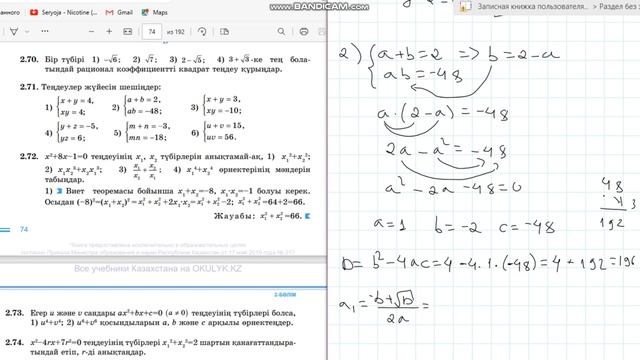Click 'Все учебники Казахстана на OKULYK.KZ' text

point(158,269)
